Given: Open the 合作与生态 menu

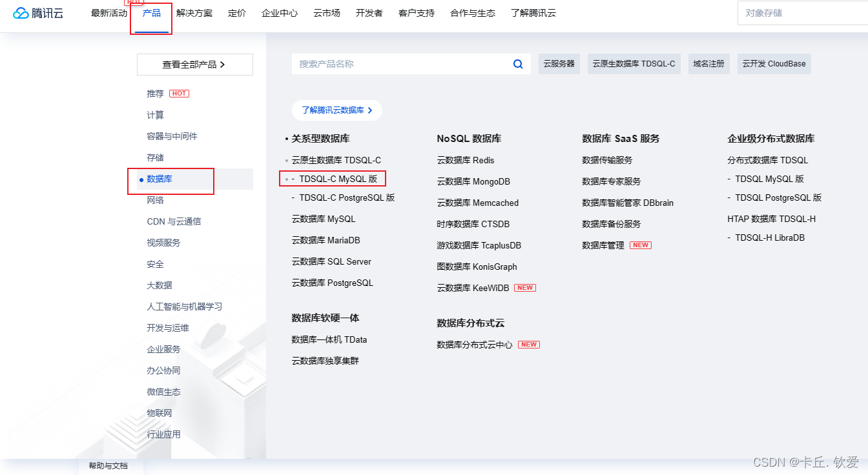Looking at the screenshot, I should (473, 13).
